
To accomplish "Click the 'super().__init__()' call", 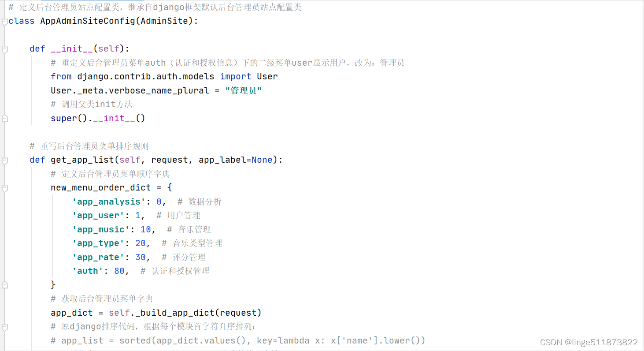I will pos(98,118).
